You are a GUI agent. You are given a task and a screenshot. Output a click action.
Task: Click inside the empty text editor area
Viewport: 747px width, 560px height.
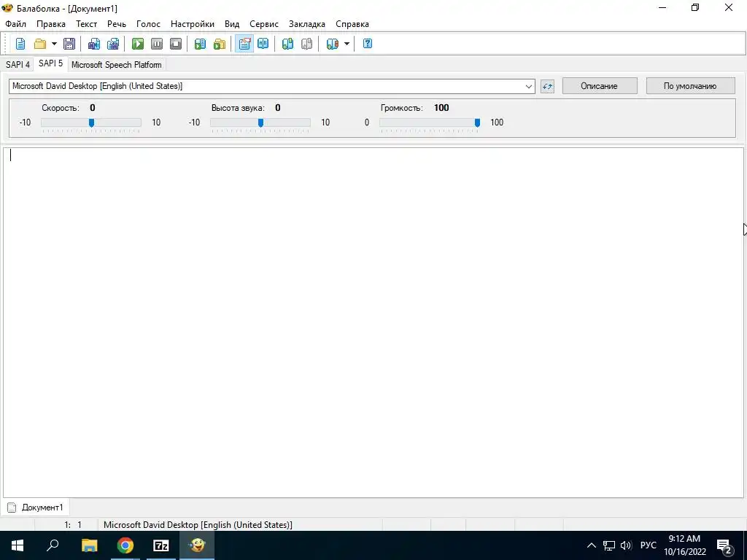click(373, 322)
